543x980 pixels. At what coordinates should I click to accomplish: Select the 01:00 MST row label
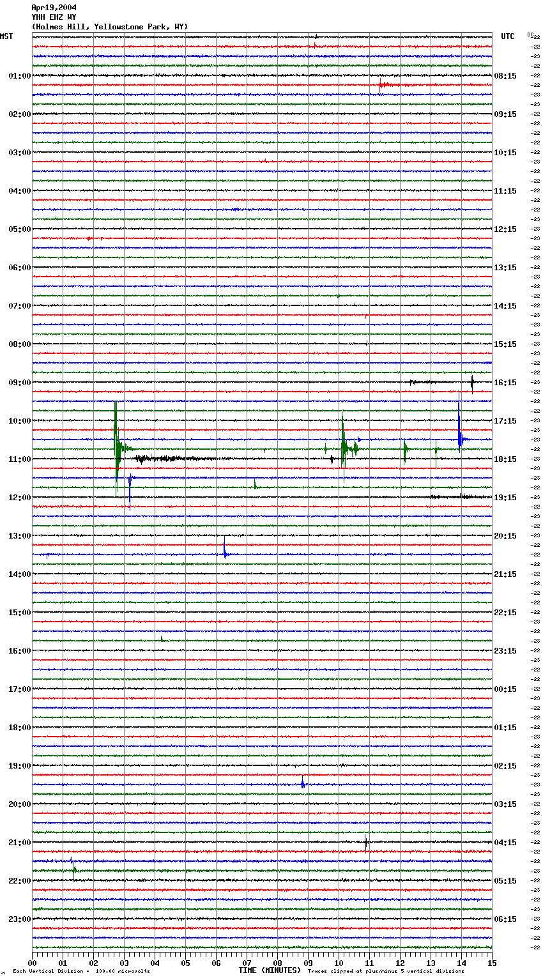click(19, 76)
